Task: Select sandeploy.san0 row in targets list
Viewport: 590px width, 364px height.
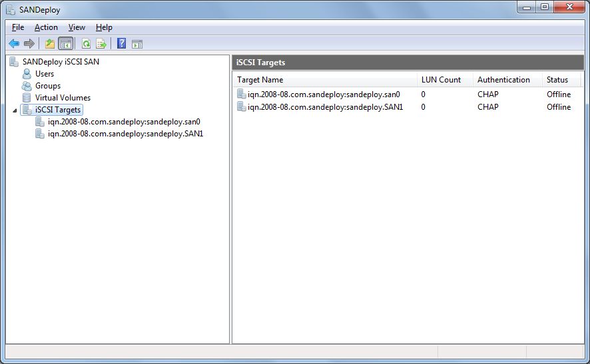Action: click(324, 94)
